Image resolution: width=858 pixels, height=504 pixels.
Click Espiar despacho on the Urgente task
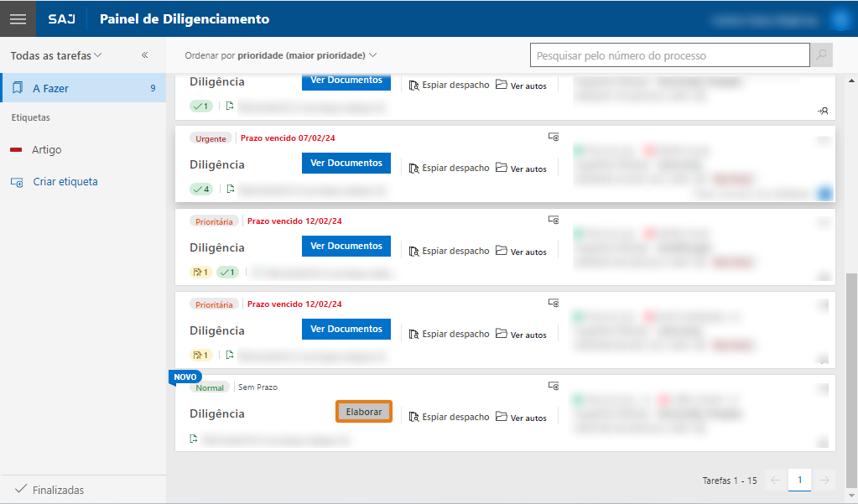tap(449, 168)
